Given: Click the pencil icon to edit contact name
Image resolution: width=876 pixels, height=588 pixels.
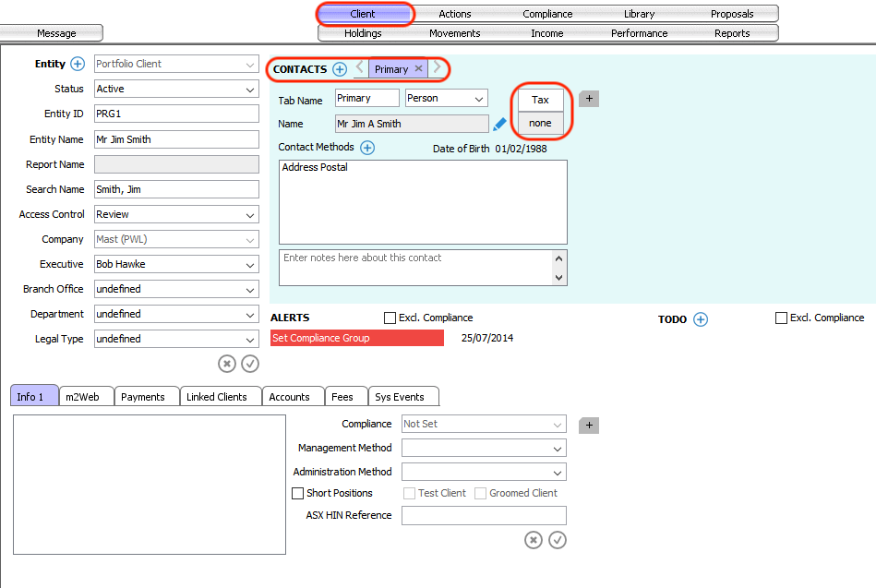Looking at the screenshot, I should [499, 124].
